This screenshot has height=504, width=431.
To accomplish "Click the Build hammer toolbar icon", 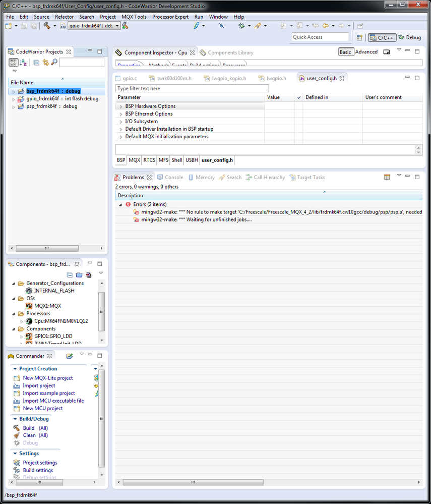I will point(47,26).
